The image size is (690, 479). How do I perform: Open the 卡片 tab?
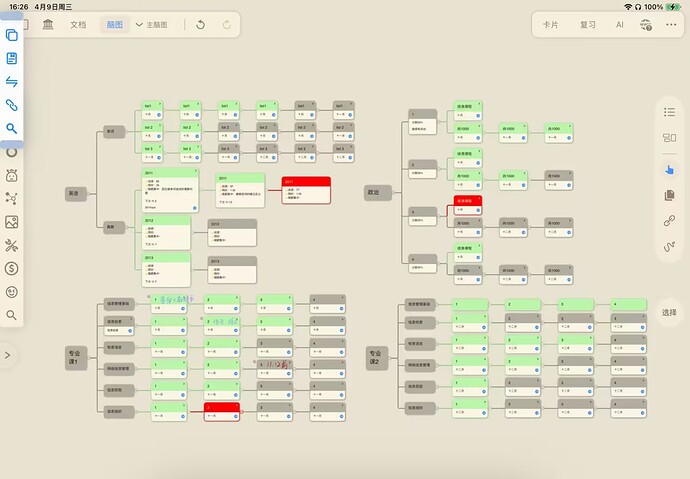click(x=551, y=25)
